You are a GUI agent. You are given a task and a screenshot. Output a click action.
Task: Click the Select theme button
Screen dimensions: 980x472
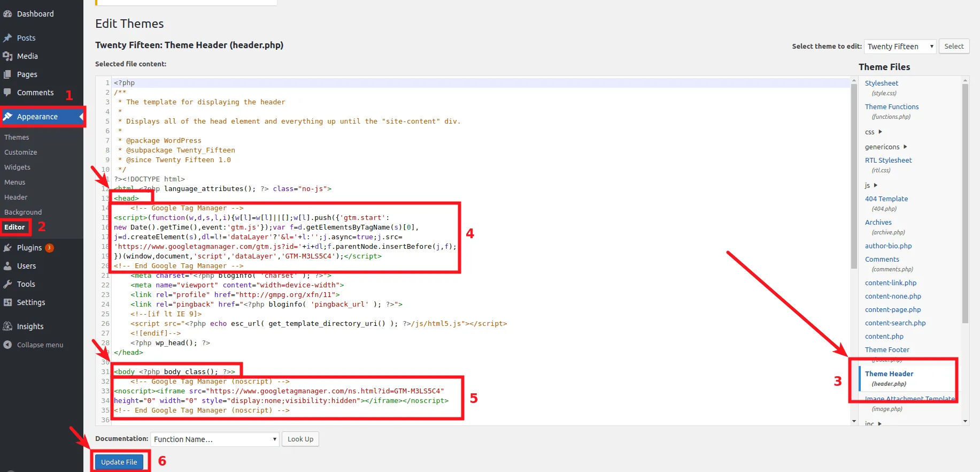[954, 47]
